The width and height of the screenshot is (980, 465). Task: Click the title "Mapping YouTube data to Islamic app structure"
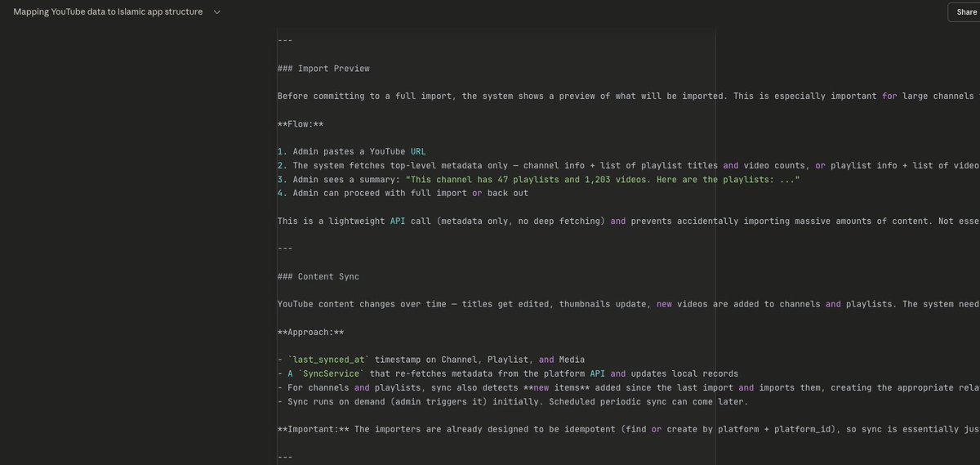pos(109,12)
